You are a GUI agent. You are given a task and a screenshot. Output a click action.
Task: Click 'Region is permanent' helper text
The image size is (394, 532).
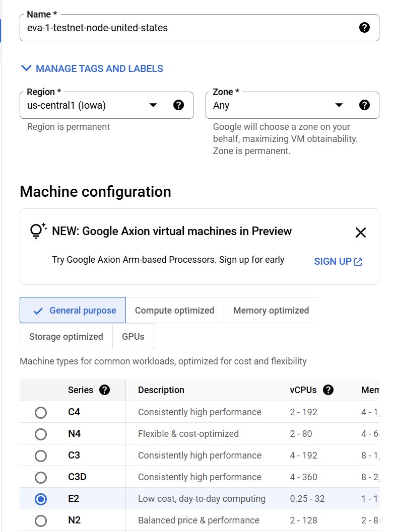point(69,126)
